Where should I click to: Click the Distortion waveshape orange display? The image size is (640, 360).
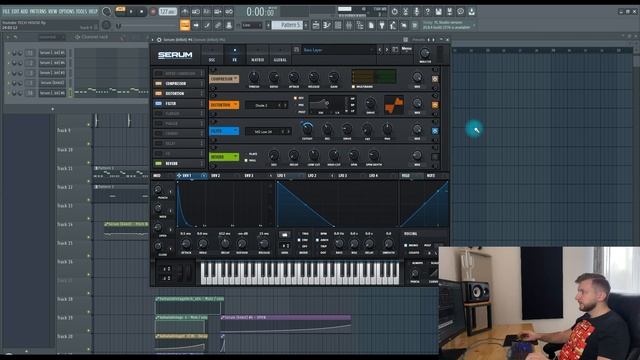coord(393,105)
